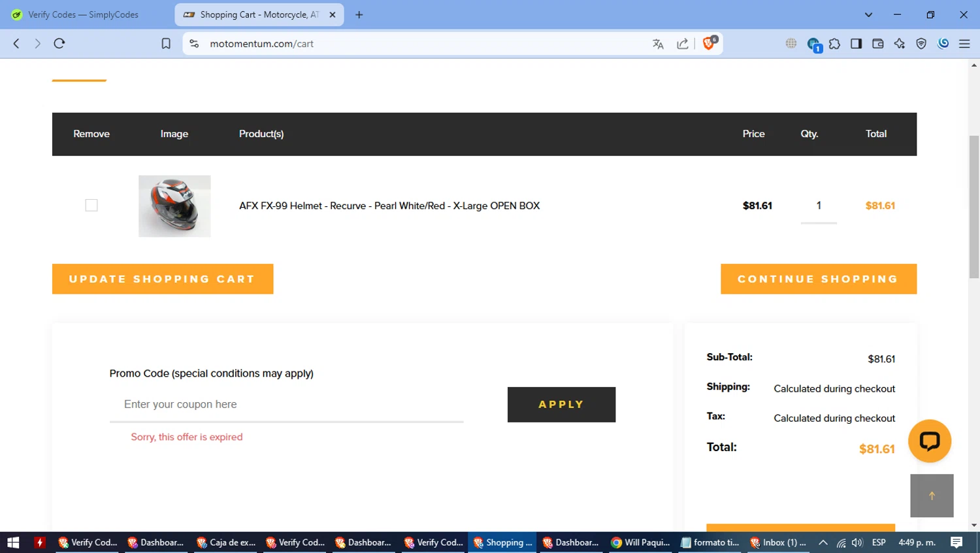980x553 pixels.
Task: Open Brave Shields lion icon
Action: [709, 43]
